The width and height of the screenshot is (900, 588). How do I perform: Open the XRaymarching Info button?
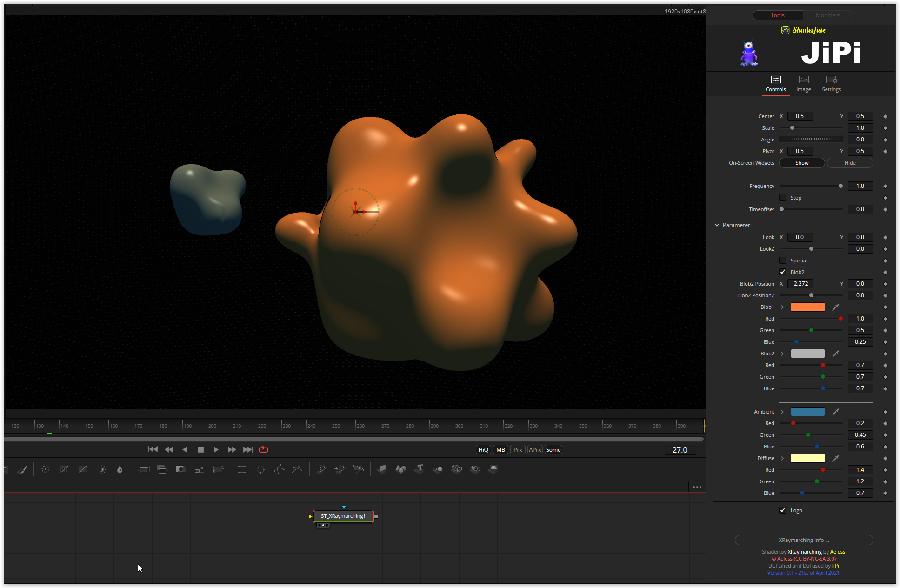click(x=804, y=540)
